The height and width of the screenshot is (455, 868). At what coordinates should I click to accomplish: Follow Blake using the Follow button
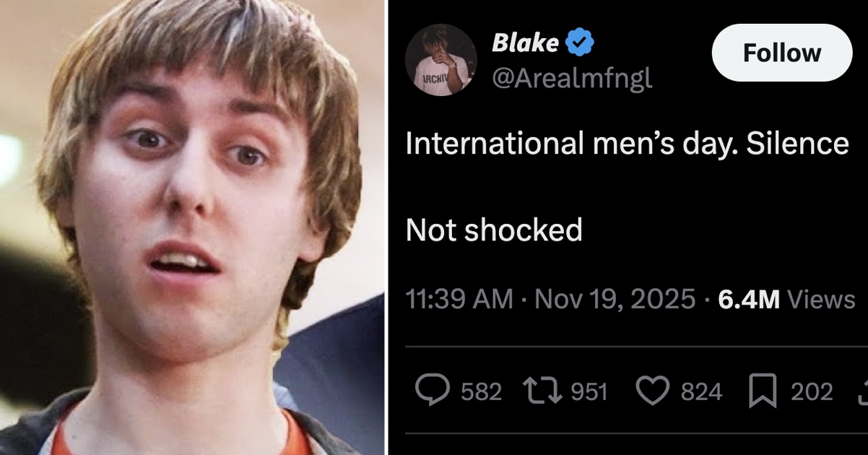[x=782, y=53]
